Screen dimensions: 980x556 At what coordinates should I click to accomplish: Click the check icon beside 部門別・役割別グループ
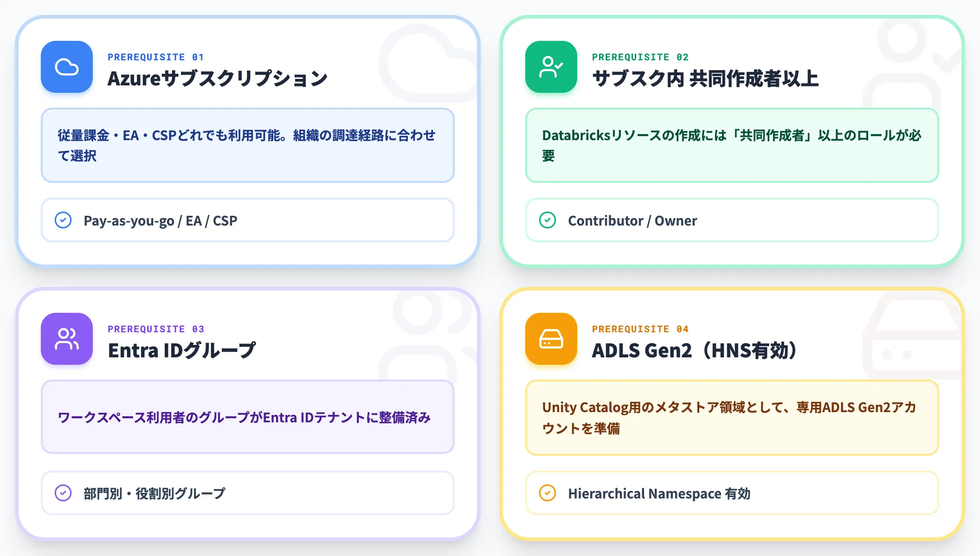(x=63, y=493)
